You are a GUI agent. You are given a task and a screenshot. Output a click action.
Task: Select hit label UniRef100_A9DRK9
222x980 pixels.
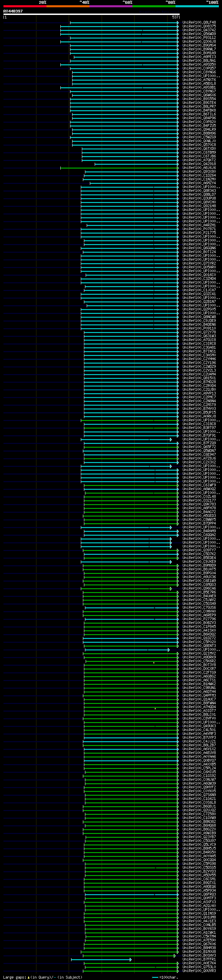click(199, 657)
